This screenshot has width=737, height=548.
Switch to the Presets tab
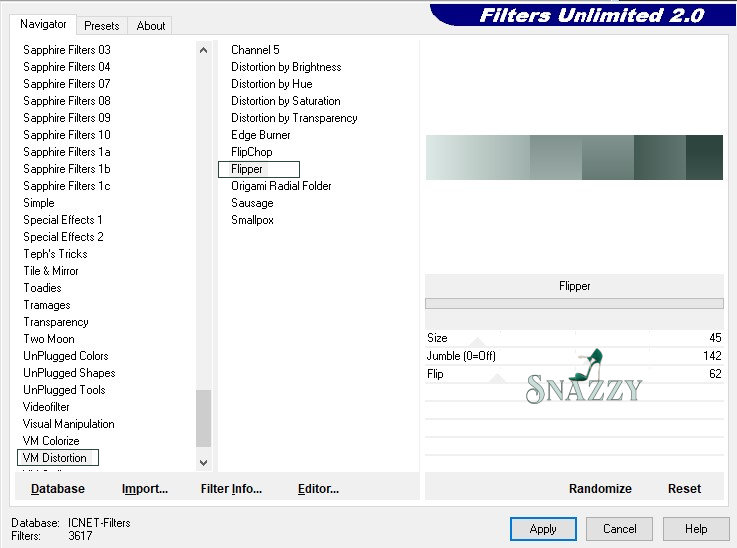coord(101,26)
